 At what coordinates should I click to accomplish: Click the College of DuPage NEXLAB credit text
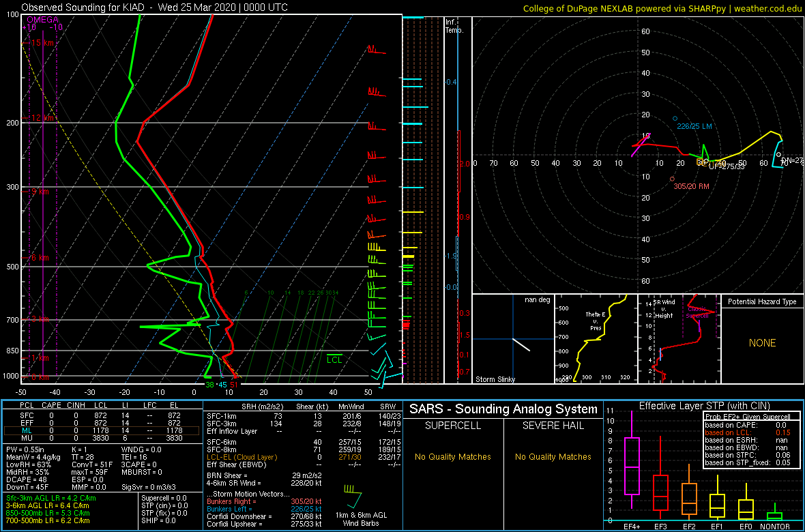[x=662, y=8]
